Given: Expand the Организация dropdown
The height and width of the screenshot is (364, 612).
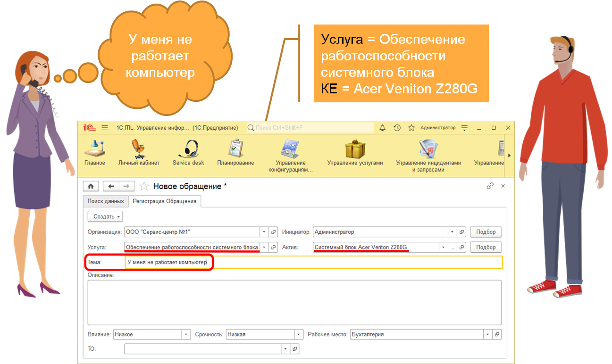Looking at the screenshot, I should click(x=264, y=232).
